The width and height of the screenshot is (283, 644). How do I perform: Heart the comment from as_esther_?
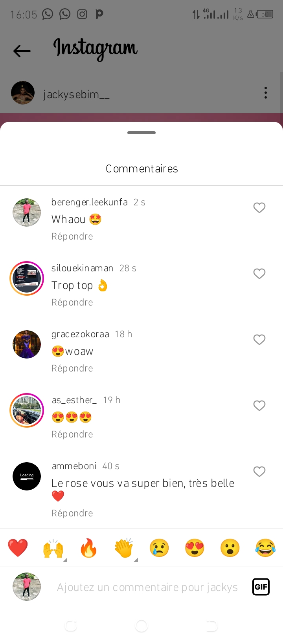point(259,406)
